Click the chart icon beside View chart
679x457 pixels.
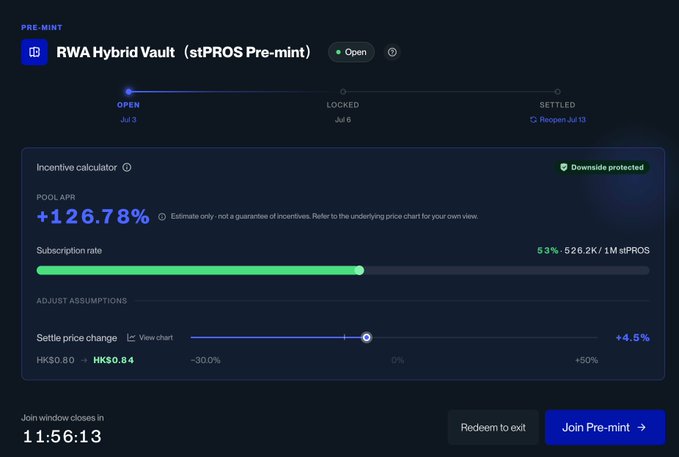[x=131, y=337]
